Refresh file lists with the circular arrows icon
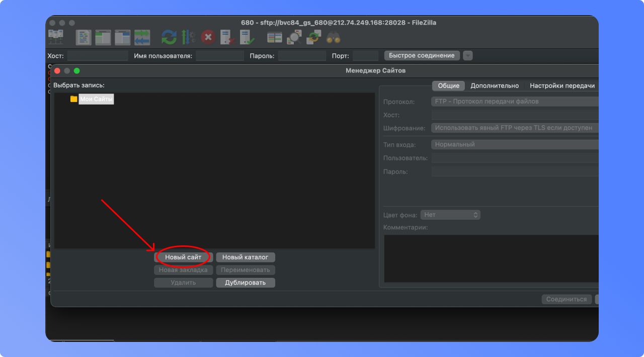 pos(169,37)
